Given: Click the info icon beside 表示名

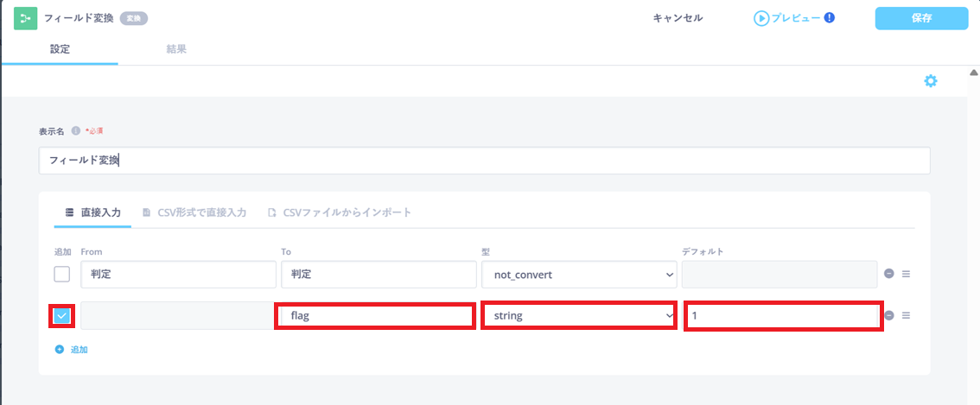Looking at the screenshot, I should pyautogui.click(x=75, y=131).
